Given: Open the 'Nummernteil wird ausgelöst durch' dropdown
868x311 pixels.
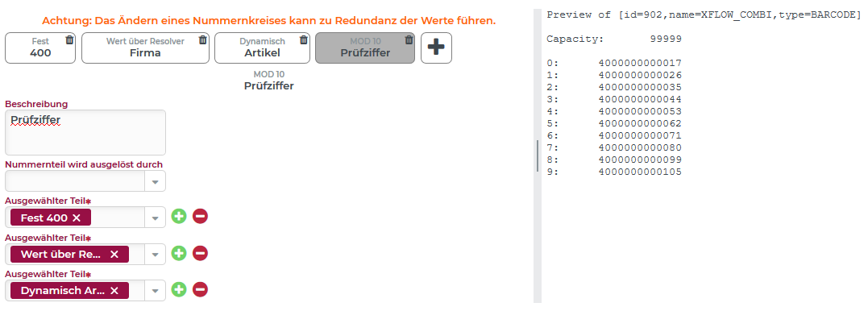Looking at the screenshot, I should [155, 181].
